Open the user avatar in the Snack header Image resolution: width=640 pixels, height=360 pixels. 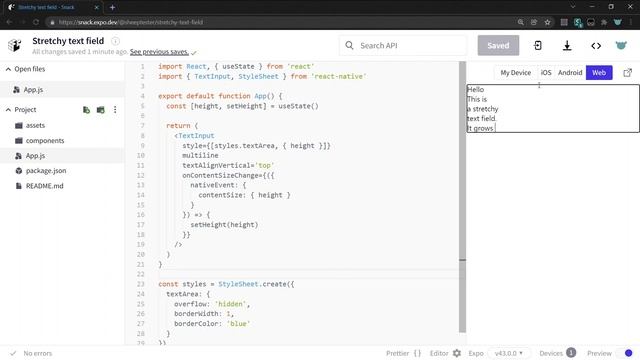point(621,45)
